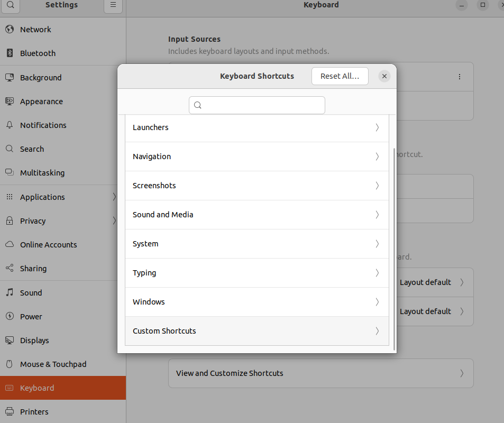Expand the Applications submenu chevron
504x423 pixels.
(114, 197)
